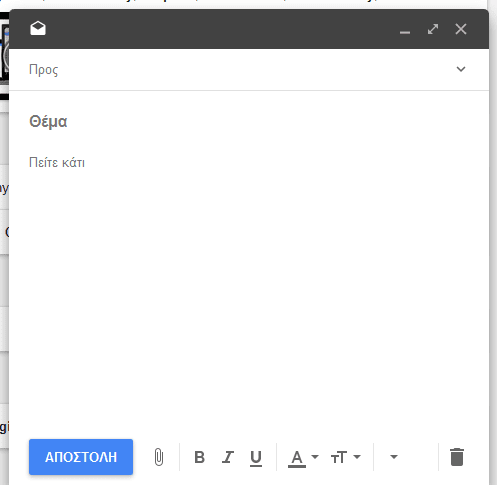Click the Προς recipient field

[240, 70]
